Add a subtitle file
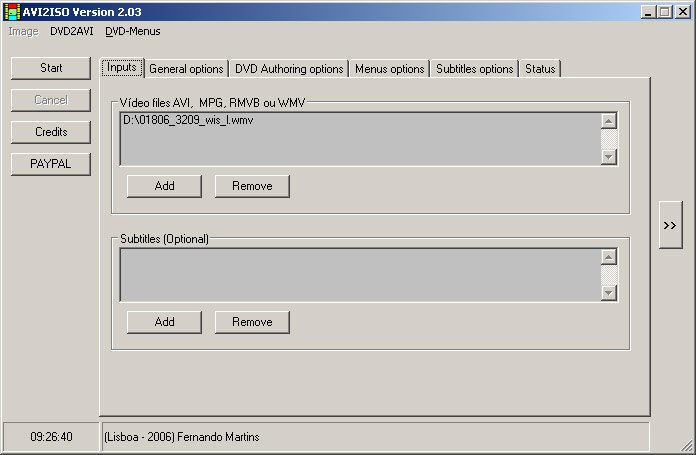The height and width of the screenshot is (455, 696). [x=164, y=322]
